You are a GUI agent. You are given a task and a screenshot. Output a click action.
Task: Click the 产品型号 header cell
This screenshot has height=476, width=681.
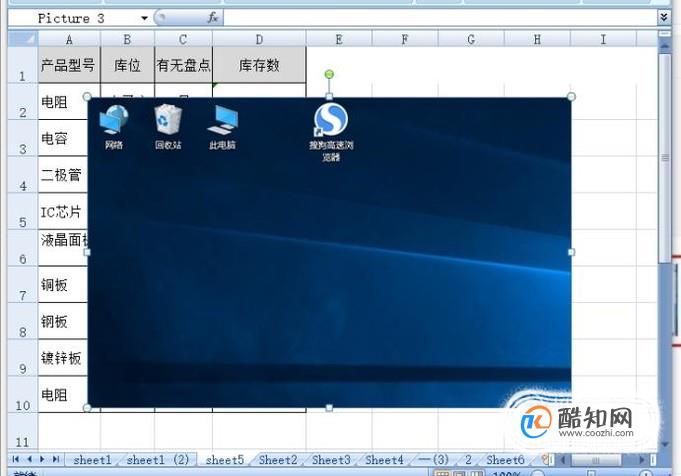(x=69, y=65)
